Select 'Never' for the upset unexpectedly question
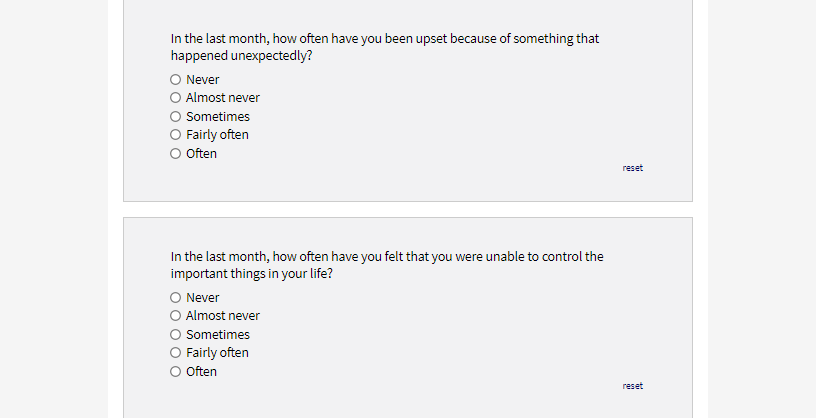816x418 pixels. (175, 80)
